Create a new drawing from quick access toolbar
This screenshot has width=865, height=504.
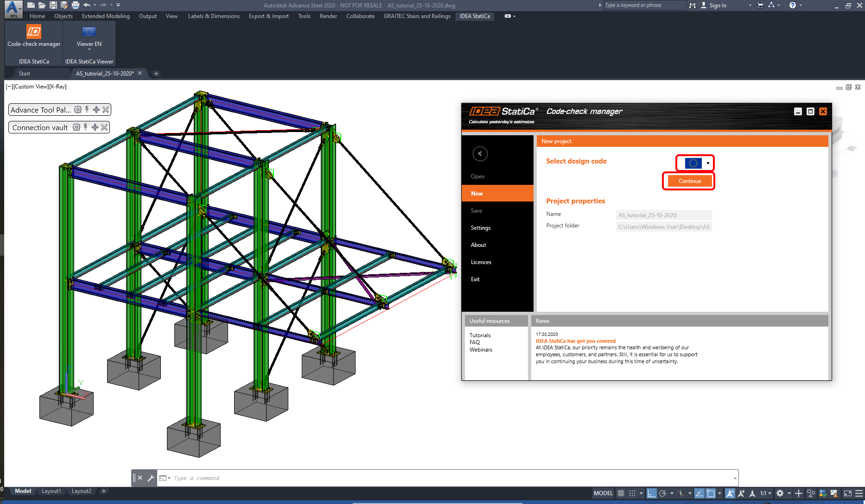click(31, 5)
